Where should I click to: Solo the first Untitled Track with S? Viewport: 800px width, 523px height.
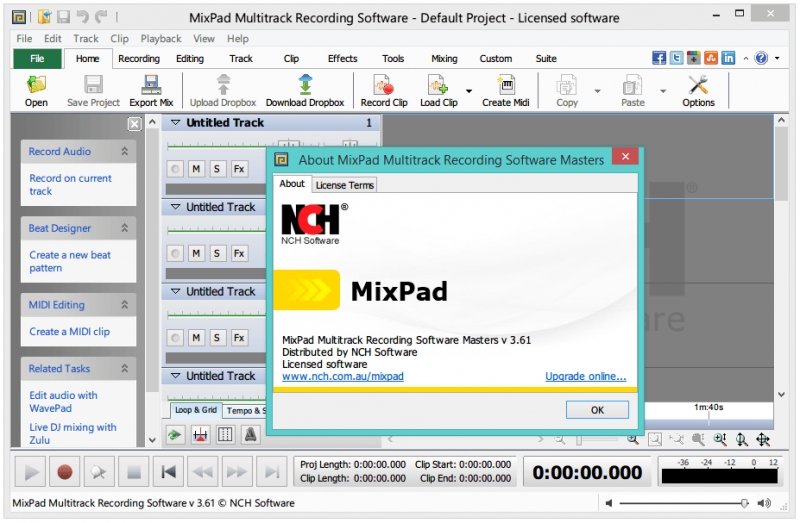pyautogui.click(x=217, y=169)
